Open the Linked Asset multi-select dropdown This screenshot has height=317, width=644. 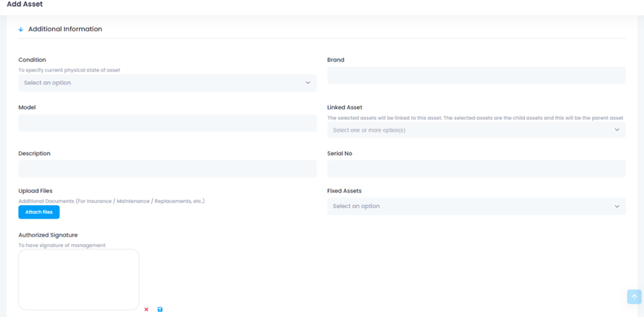[476, 130]
